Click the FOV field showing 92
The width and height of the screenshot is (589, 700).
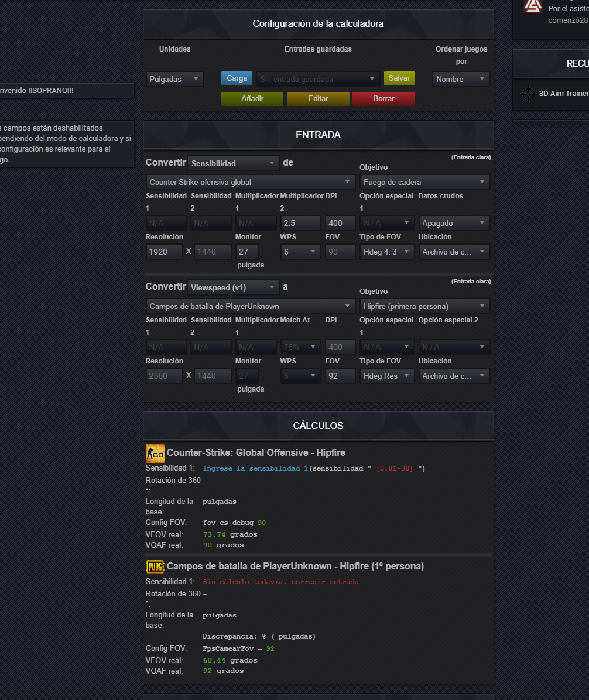tap(340, 376)
